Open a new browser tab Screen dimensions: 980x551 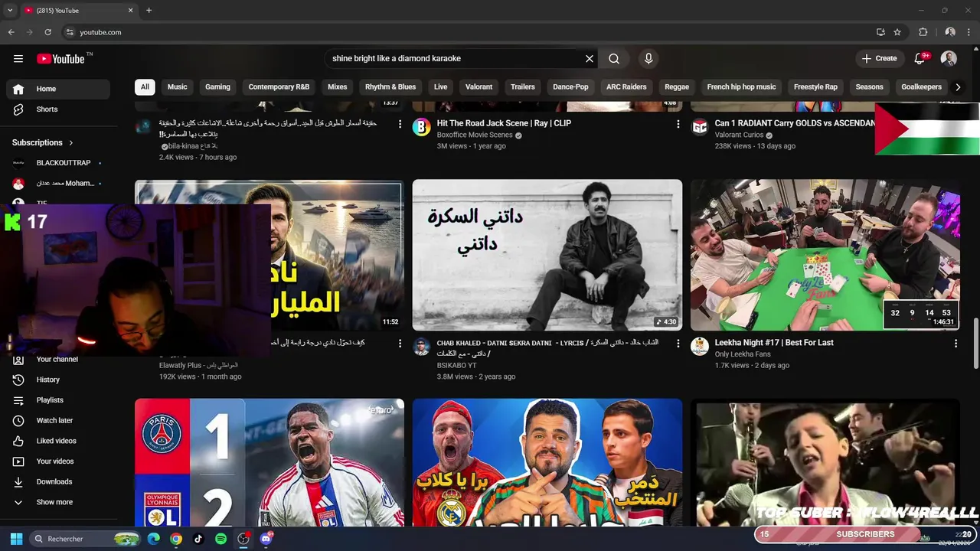pyautogui.click(x=149, y=11)
